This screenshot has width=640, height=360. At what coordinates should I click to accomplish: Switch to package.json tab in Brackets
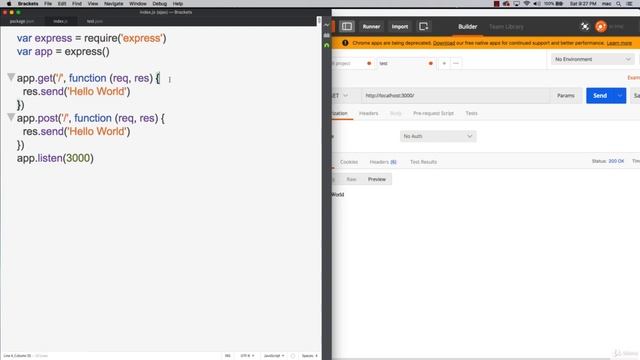coord(22,21)
